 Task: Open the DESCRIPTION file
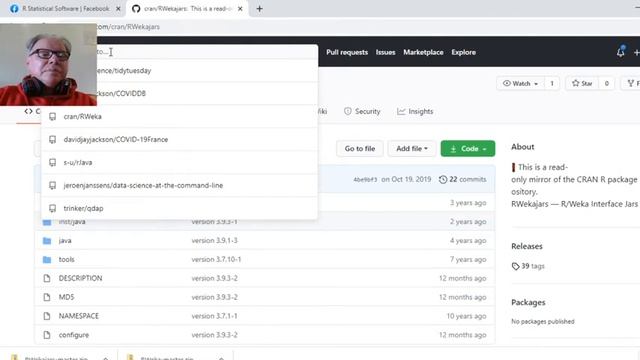click(80, 278)
